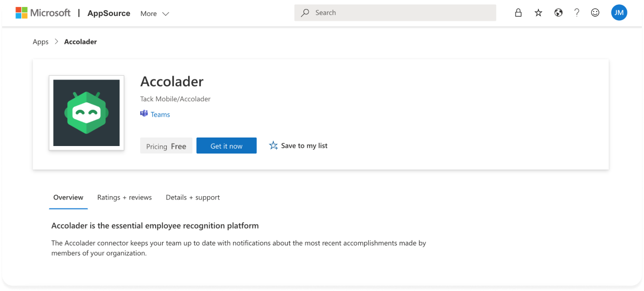Switch to the Overview tab
644x291 pixels.
(68, 197)
